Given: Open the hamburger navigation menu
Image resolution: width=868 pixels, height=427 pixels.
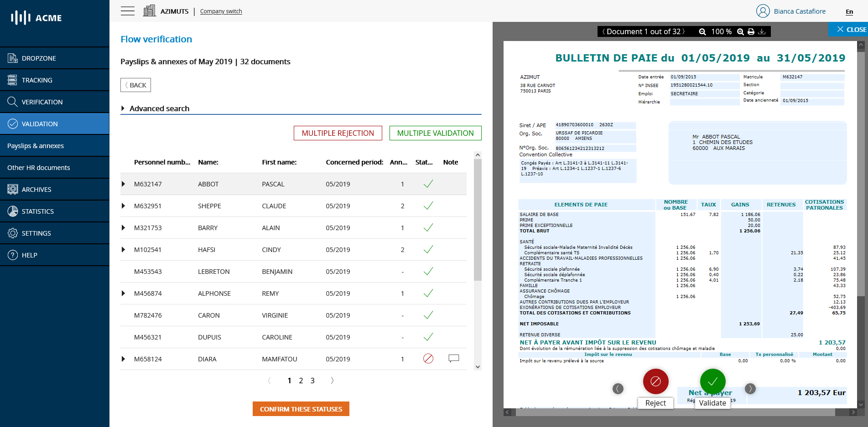Looking at the screenshot, I should click(127, 10).
